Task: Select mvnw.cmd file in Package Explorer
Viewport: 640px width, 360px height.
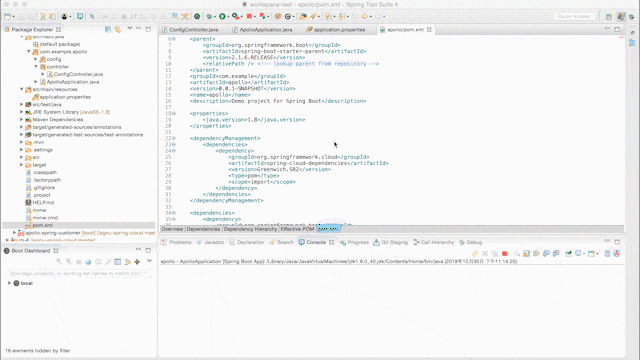Action: click(45, 218)
